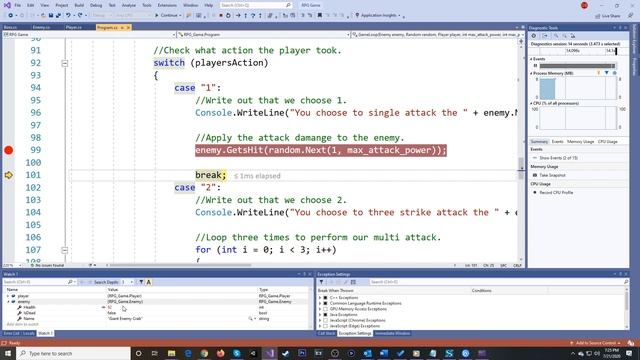
Task: Click the Show Next Statement arrow icon
Action: pyautogui.click(x=238, y=16)
